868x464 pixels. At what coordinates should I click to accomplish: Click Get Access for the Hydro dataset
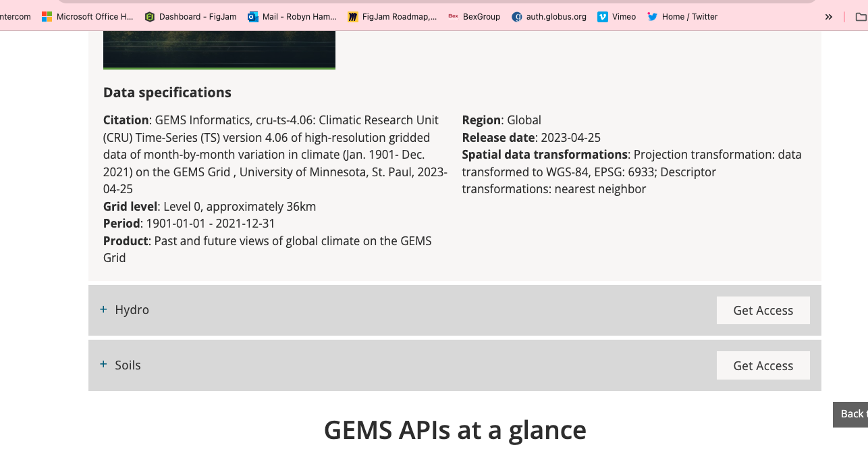click(x=763, y=311)
